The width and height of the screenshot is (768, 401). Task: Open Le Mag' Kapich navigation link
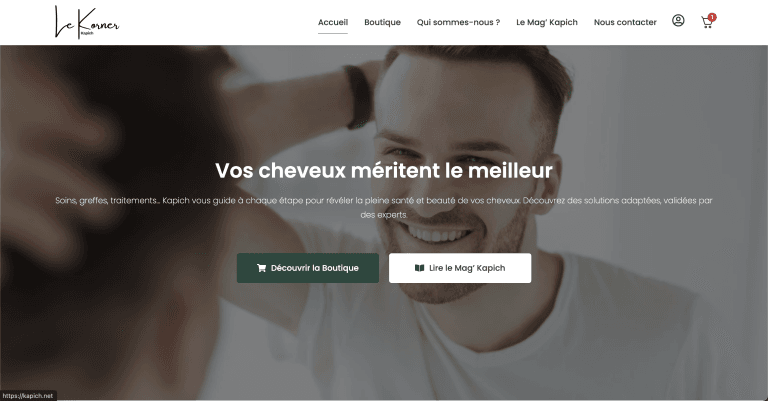click(547, 22)
